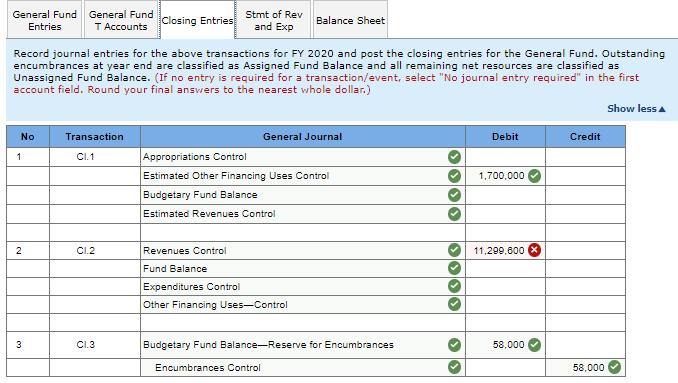The width and height of the screenshot is (678, 383).
Task: Click green check next to Appropriations Control
Action: [x=454, y=157]
